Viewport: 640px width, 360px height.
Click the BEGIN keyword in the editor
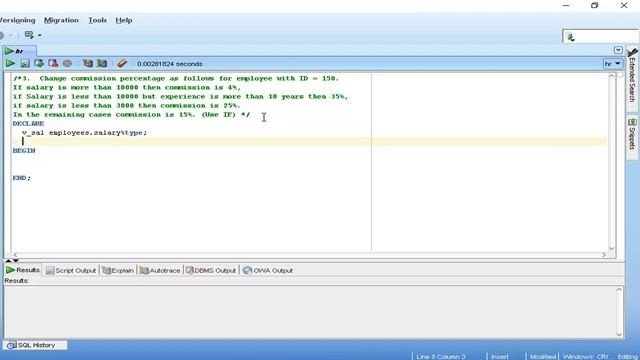[24, 151]
